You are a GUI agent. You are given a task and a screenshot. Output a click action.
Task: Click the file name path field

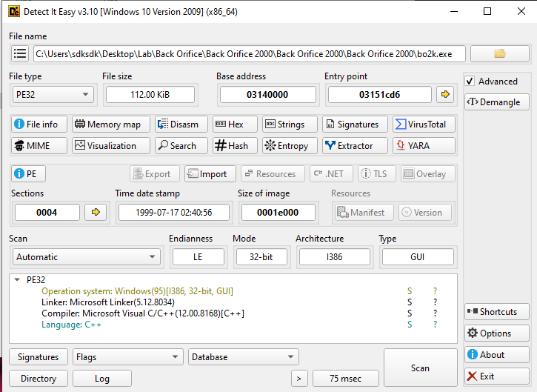[x=250, y=53]
